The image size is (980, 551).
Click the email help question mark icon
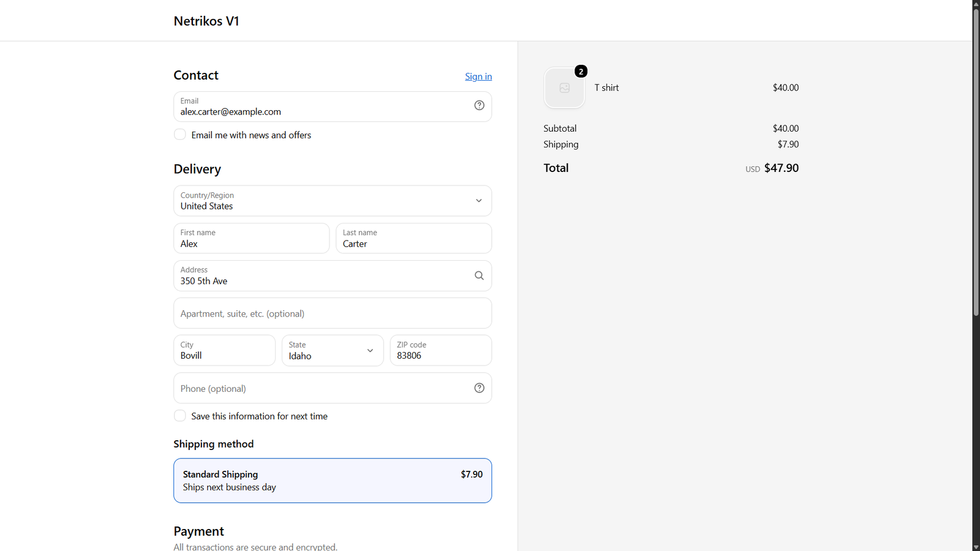479,105
